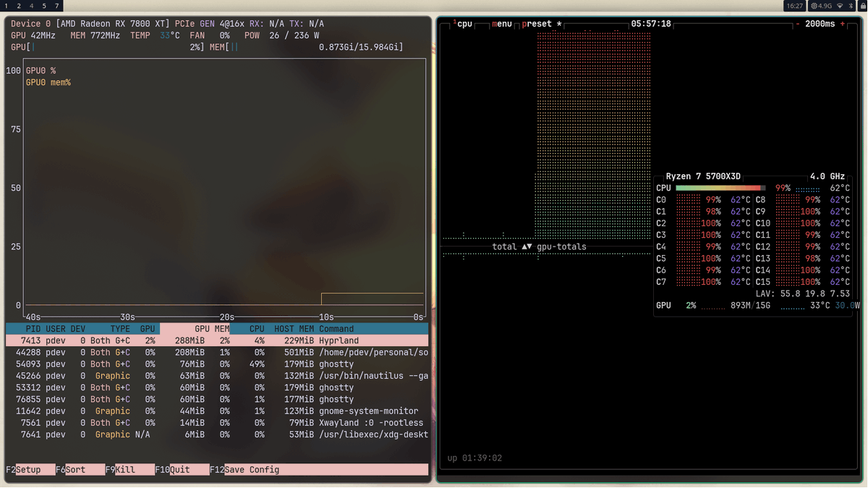Click the Ryzen 7 5700X3D title
The width and height of the screenshot is (868, 488).
[703, 176]
